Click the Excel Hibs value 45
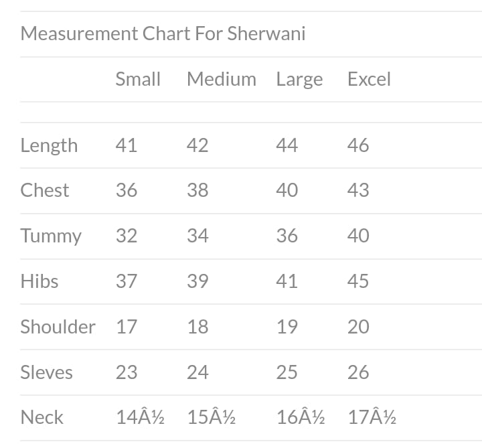Viewport: 482px width, 448px height. (358, 281)
